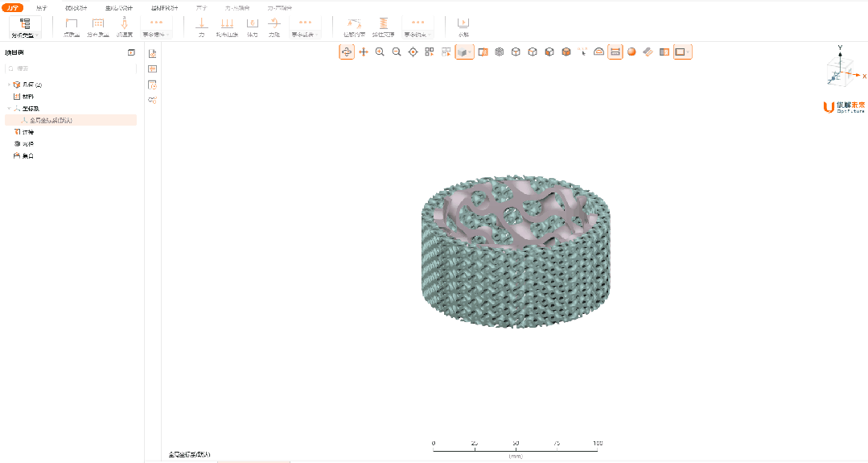Click the half-shaded cube display icon
This screenshot has height=463, width=868.
coord(549,52)
